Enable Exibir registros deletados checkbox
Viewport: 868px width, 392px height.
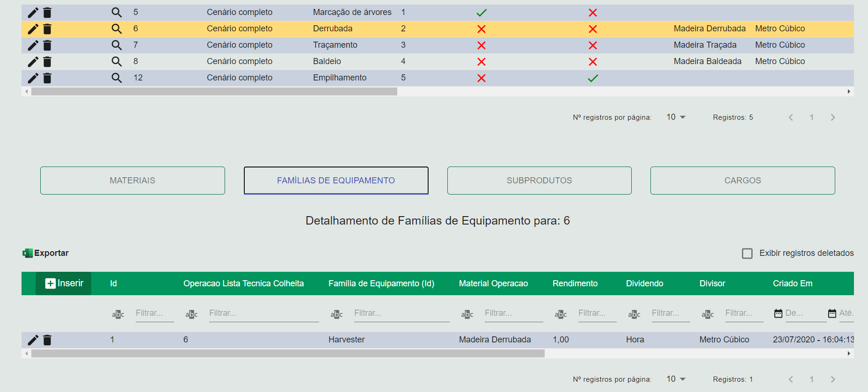pyautogui.click(x=747, y=254)
